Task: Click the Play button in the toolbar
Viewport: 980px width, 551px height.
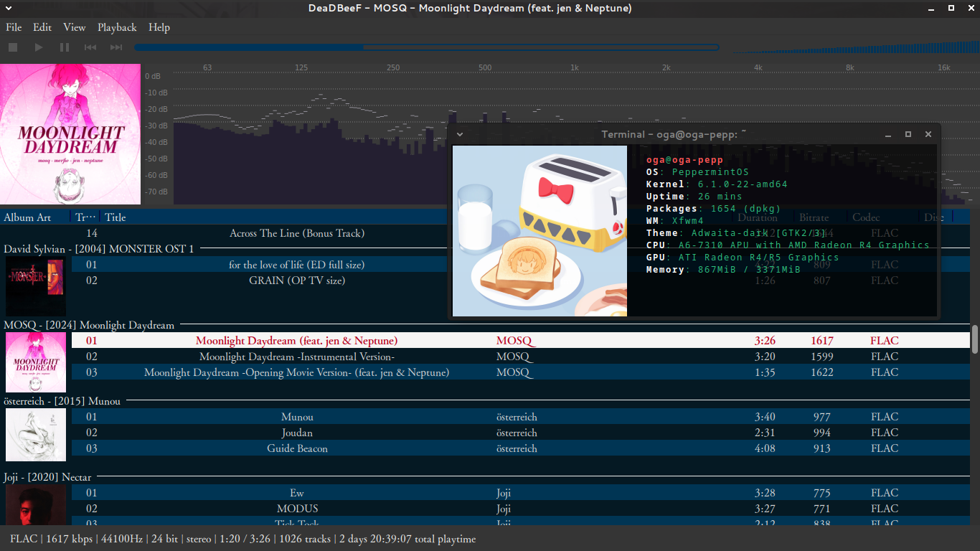Action: (39, 47)
